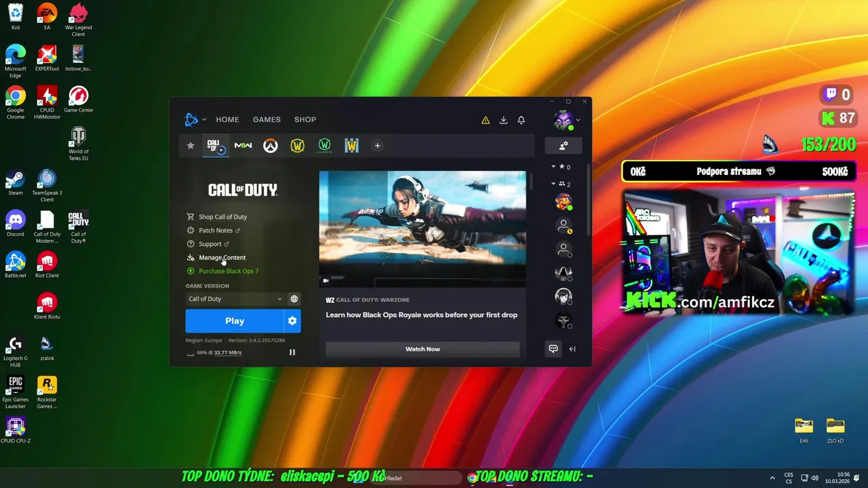Click the Rockstar Games desktop icon
The height and width of the screenshot is (488, 868).
click(47, 392)
